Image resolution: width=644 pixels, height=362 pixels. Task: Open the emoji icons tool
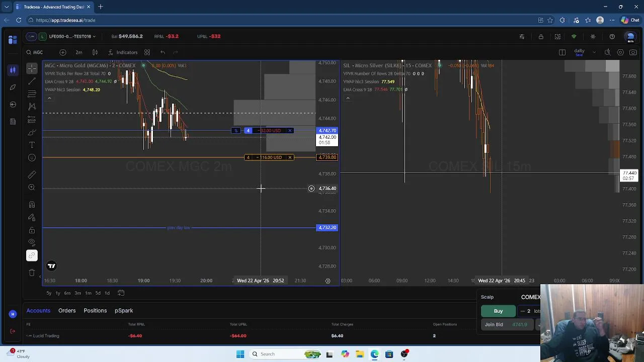coord(32,157)
